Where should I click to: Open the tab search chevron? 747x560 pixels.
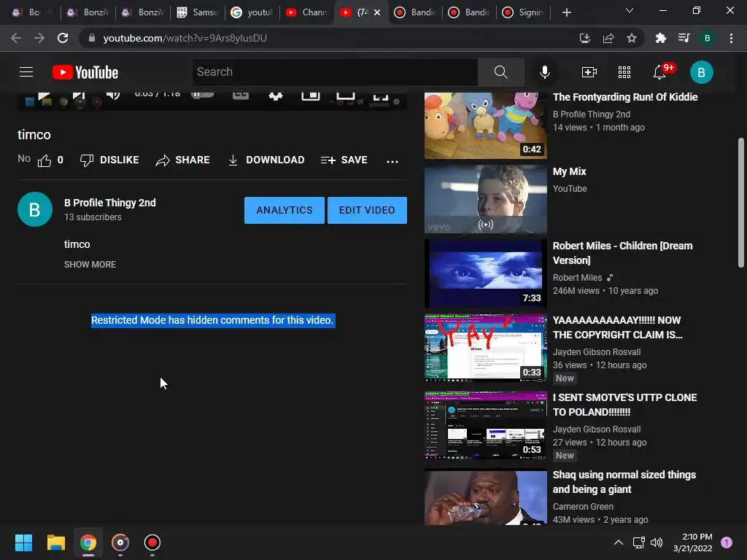tap(630, 10)
